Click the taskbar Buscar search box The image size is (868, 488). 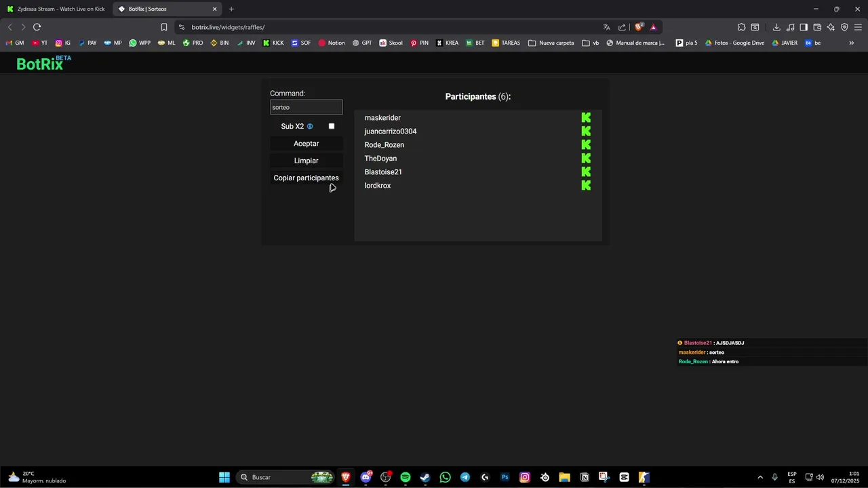286,477
